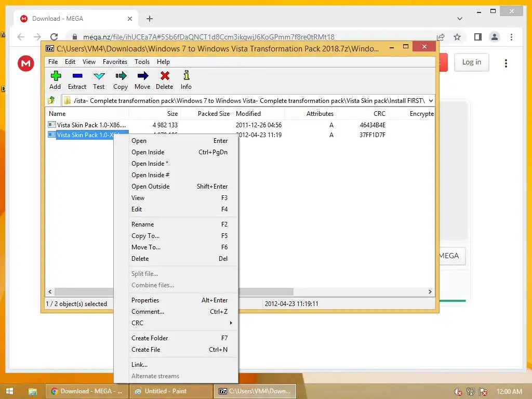Open new Chrome tab plus button
Screen dimensions: 532x399
coord(150,19)
